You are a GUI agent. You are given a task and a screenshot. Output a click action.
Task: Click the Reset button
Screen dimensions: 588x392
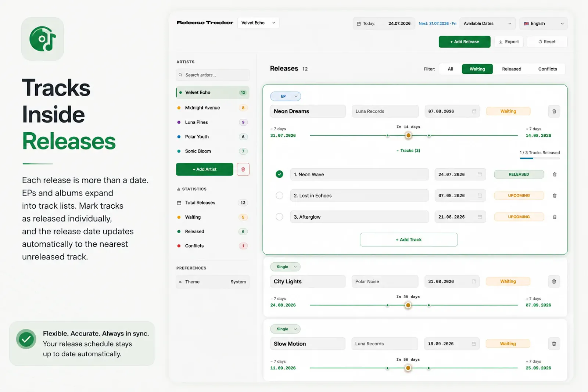(547, 42)
